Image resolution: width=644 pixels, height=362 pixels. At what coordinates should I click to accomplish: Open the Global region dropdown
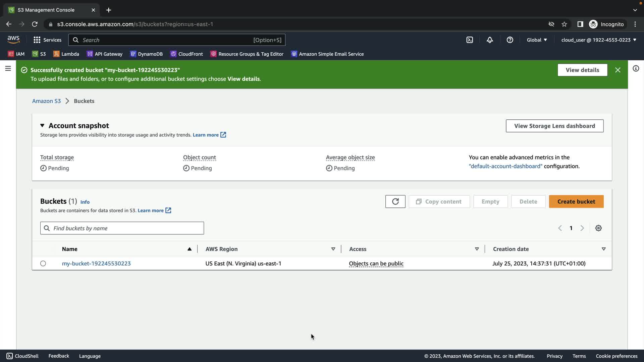537,40
